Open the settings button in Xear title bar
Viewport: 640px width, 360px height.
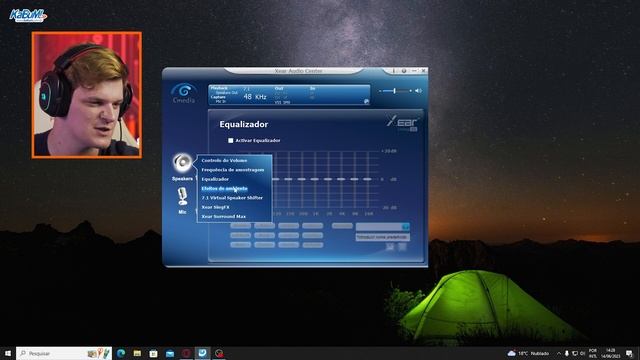pyautogui.click(x=404, y=71)
